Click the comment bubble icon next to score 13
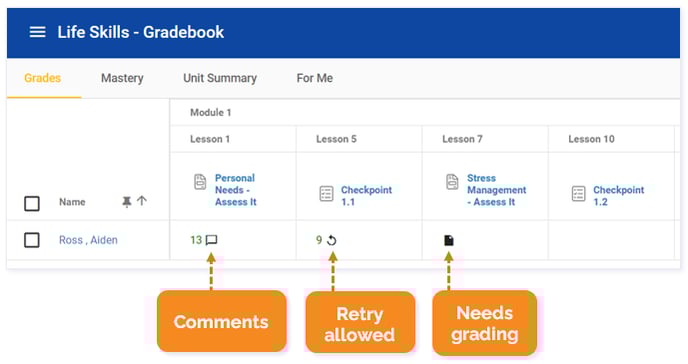Image resolution: width=688 pixels, height=364 pixels. click(x=211, y=240)
